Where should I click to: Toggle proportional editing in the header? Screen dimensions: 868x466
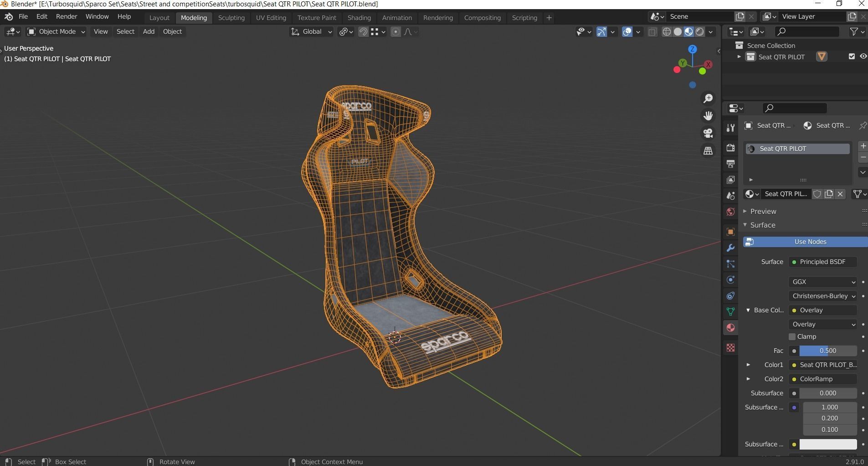point(395,31)
